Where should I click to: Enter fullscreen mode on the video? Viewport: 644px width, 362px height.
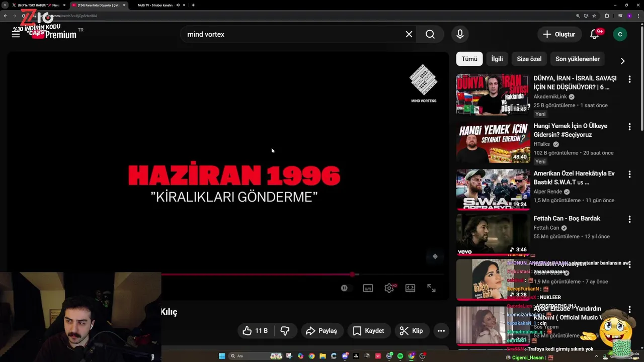click(x=431, y=288)
